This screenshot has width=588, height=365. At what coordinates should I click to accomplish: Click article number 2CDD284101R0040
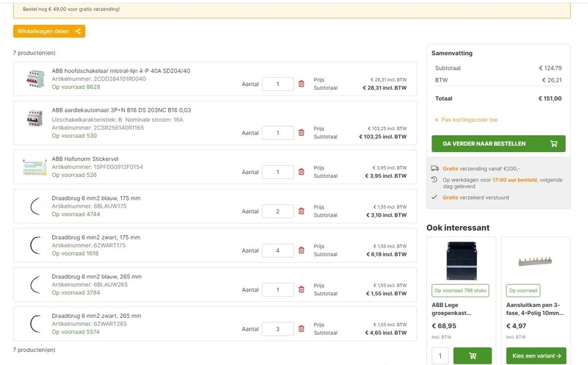click(x=120, y=79)
